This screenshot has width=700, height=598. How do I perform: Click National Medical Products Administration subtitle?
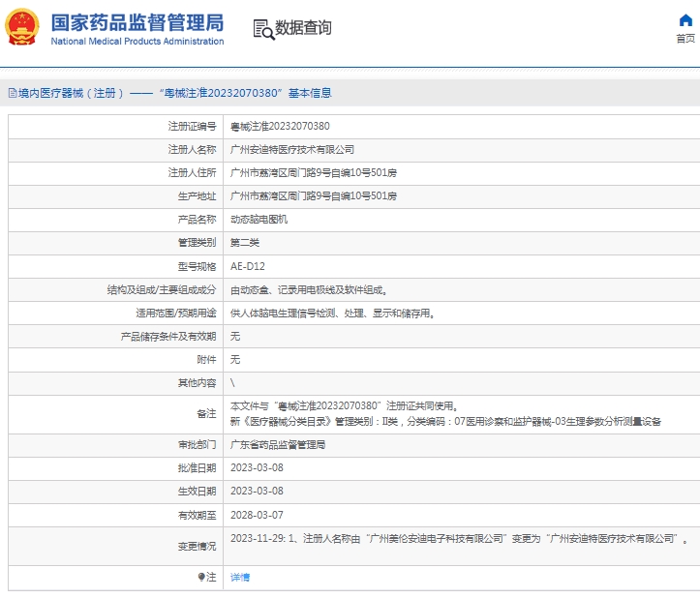(x=137, y=41)
